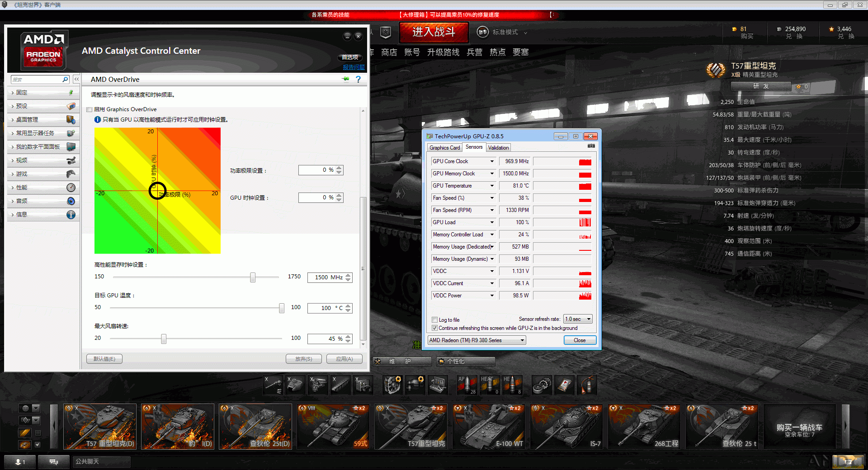Switch to Validation tab in GPU-Z
Screen dimensions: 868x470
498,148
